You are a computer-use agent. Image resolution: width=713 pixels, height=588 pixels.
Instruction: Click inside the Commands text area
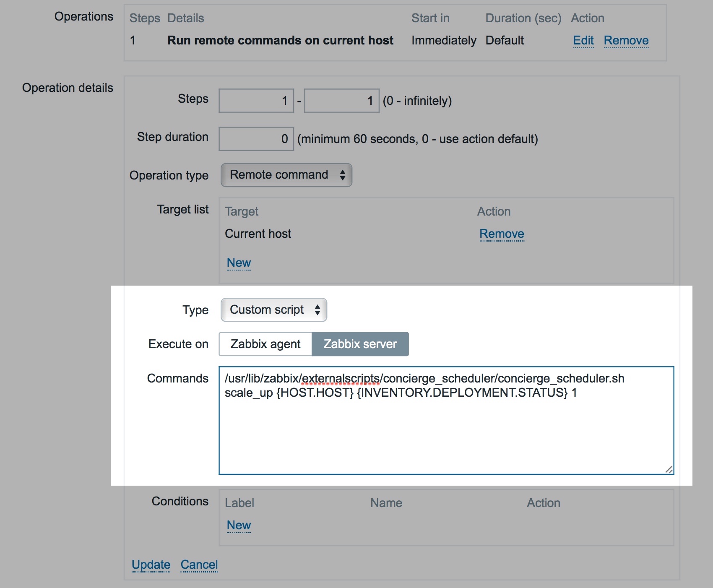point(446,421)
